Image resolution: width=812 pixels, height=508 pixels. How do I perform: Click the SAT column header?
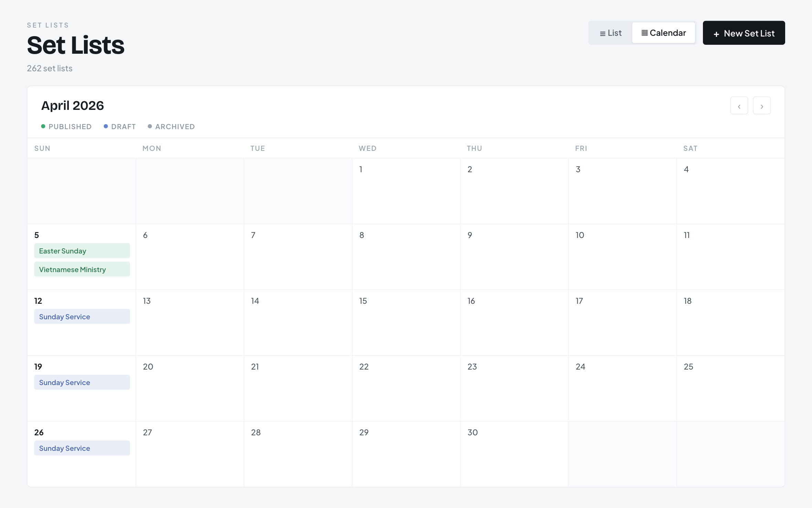690,148
